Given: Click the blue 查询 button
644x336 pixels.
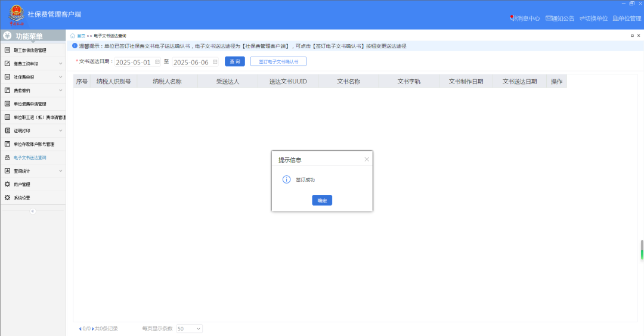Looking at the screenshot, I should [235, 61].
